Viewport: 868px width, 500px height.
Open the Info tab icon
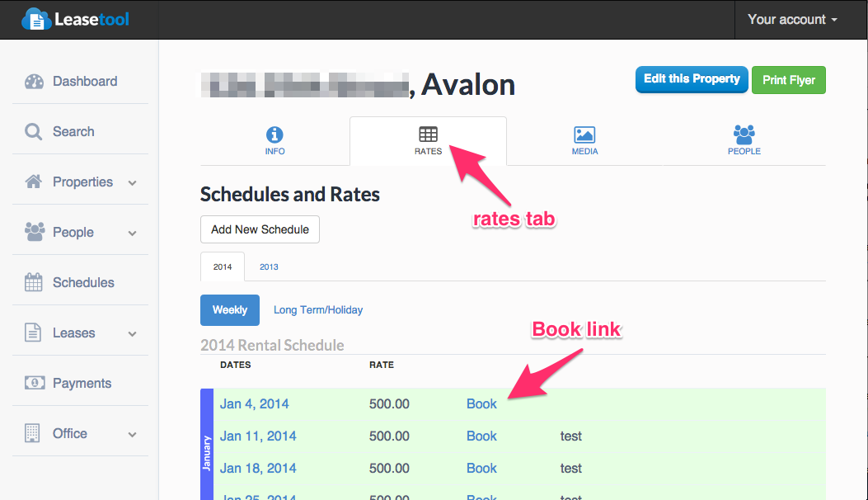coord(274,135)
